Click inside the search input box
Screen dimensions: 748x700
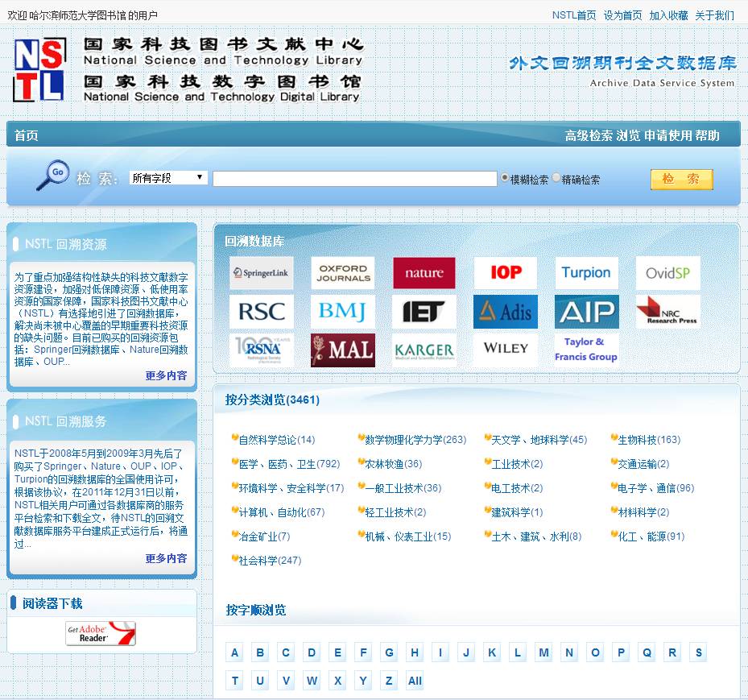click(x=354, y=178)
